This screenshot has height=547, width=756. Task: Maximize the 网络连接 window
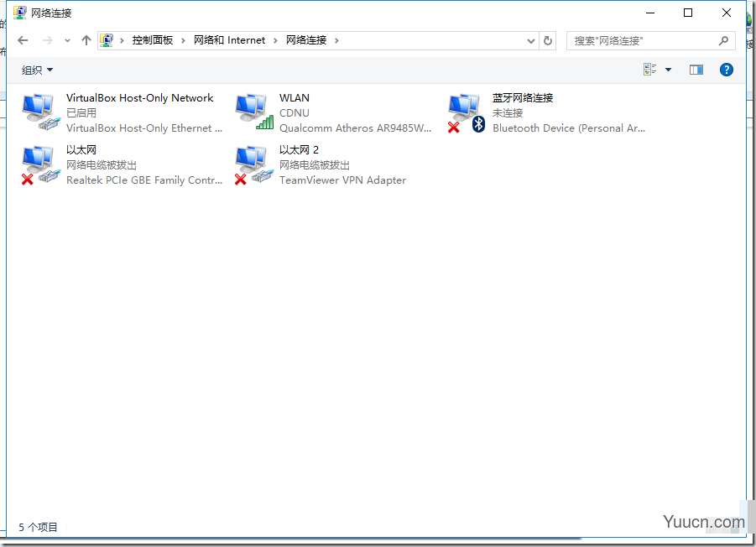(688, 13)
